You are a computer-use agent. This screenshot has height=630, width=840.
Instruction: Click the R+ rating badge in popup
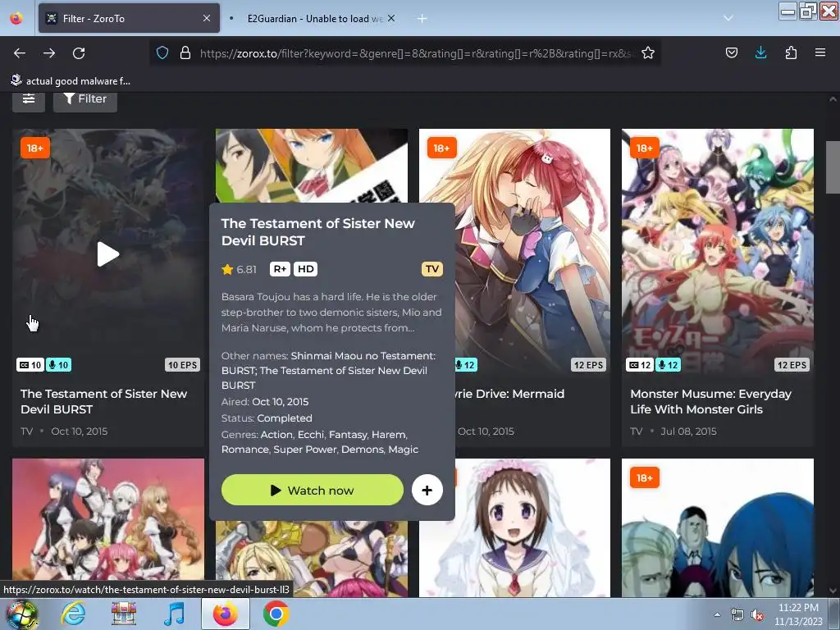(x=280, y=269)
